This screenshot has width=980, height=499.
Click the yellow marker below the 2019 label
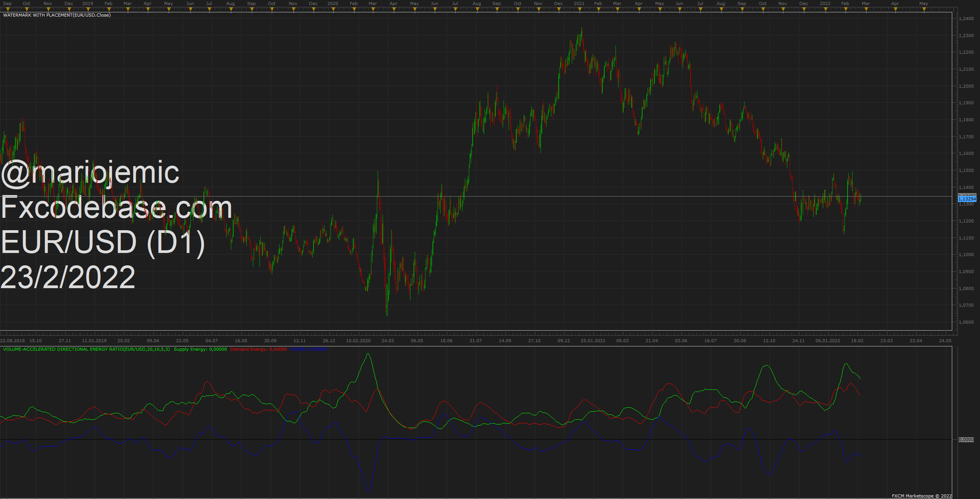tap(88, 10)
